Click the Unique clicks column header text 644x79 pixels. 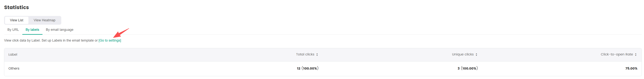click(463, 55)
